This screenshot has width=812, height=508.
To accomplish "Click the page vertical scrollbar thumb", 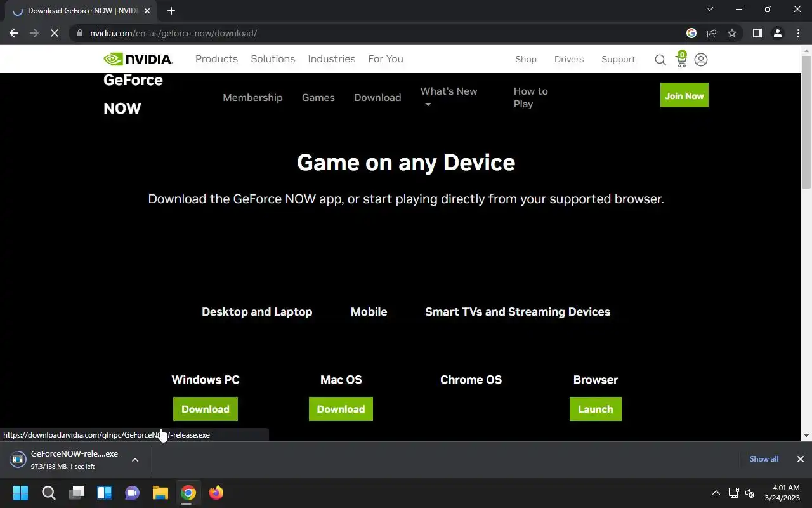I will 806,122.
